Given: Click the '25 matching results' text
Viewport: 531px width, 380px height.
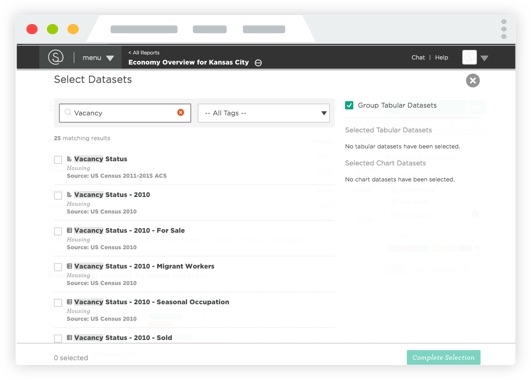Looking at the screenshot, I should pyautogui.click(x=82, y=138).
